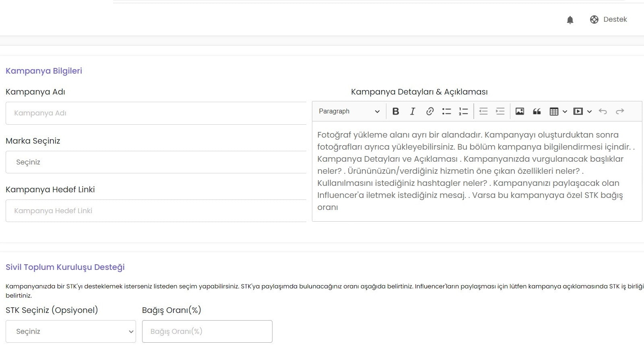Image resolution: width=644 pixels, height=362 pixels.
Task: Click the Kampanya Hedef Linki label
Action: tap(50, 189)
